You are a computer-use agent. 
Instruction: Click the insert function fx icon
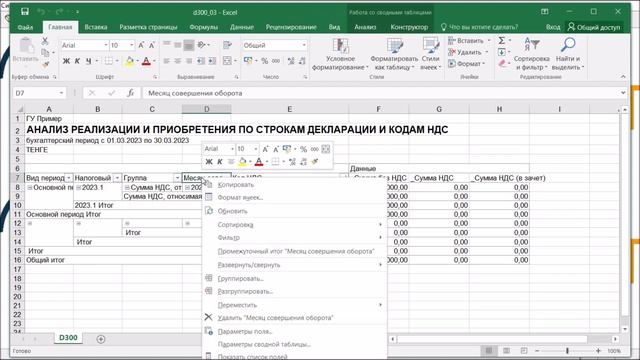pos(130,93)
